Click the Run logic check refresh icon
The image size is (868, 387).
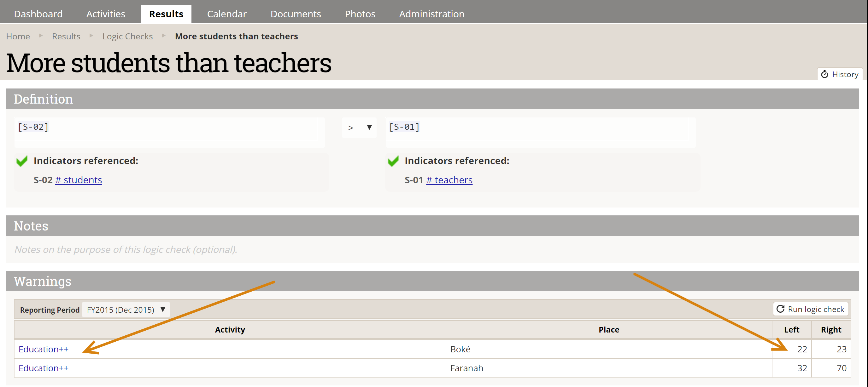tap(780, 309)
